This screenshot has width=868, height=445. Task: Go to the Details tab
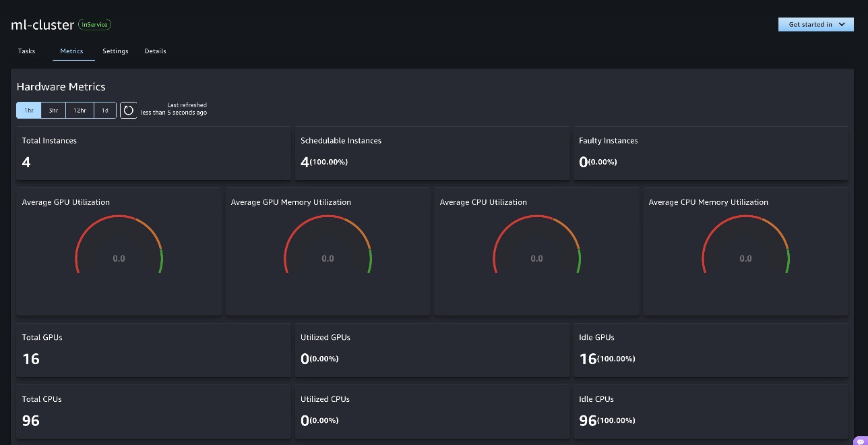[156, 51]
